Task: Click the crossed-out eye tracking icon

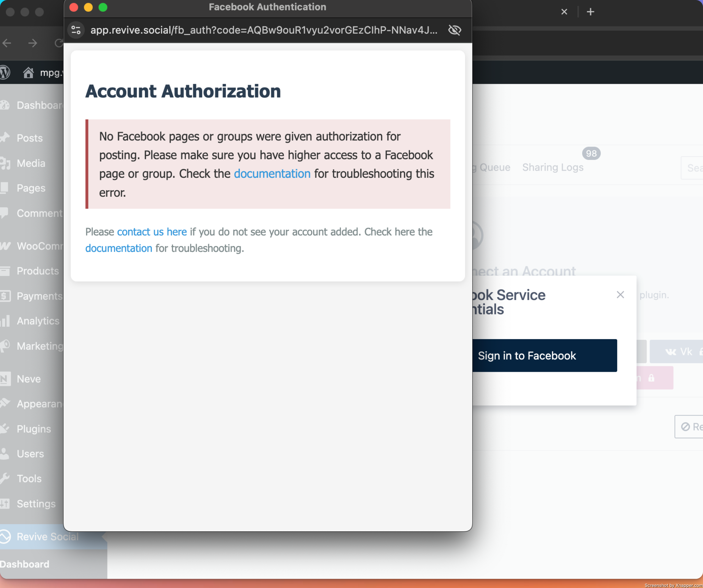Action: tap(454, 30)
